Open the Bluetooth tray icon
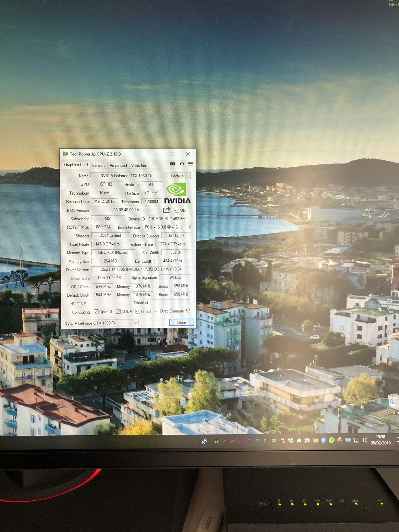399x532 pixels. [x=323, y=440]
